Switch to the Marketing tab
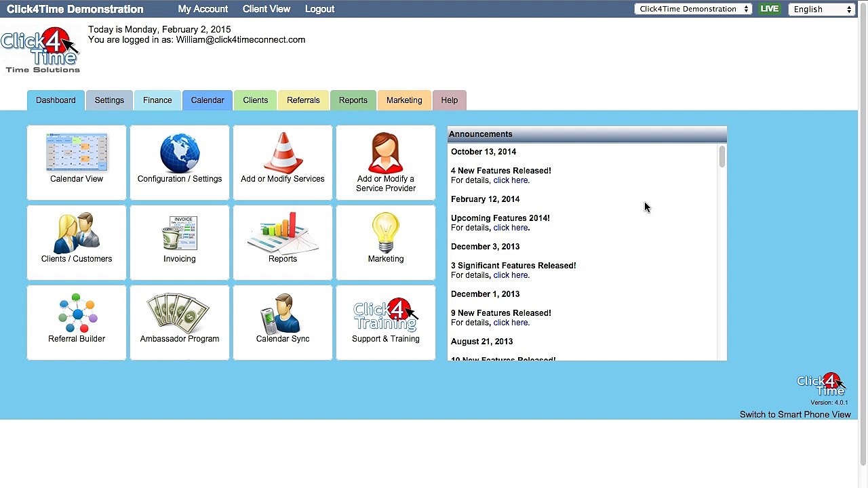Viewport: 868px width, 488px height. click(x=404, y=100)
